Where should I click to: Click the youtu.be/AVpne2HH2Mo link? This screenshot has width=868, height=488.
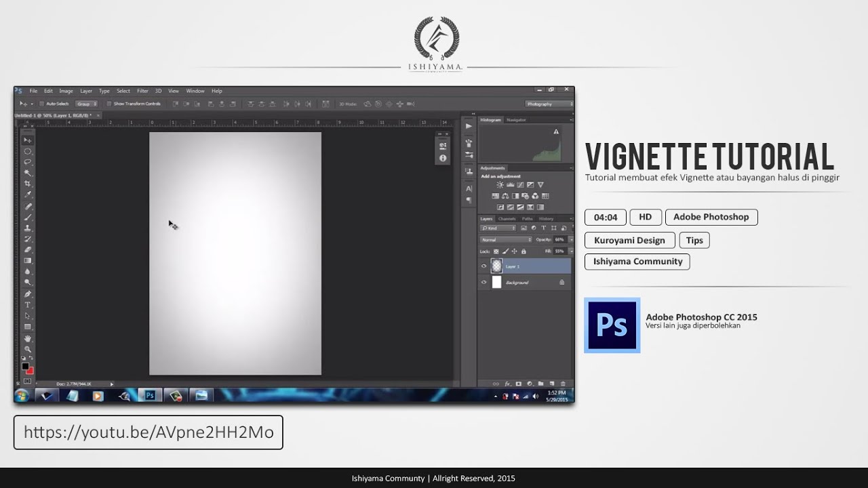[149, 432]
